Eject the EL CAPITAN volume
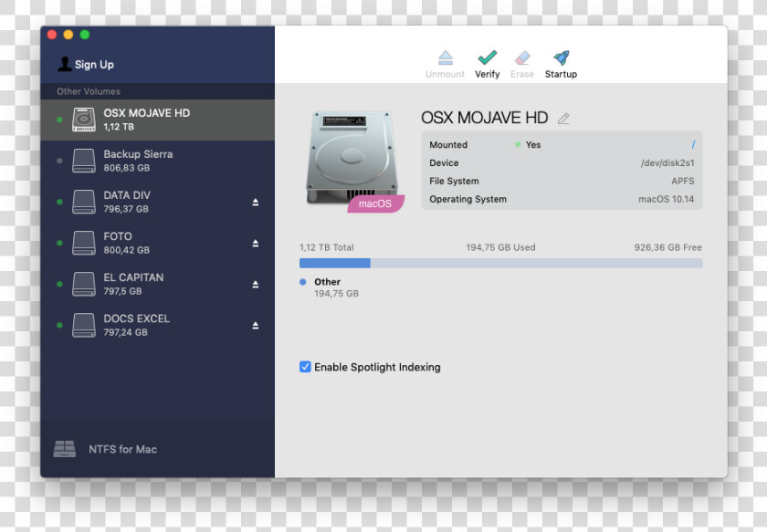This screenshot has width=767, height=532. pos(256,284)
